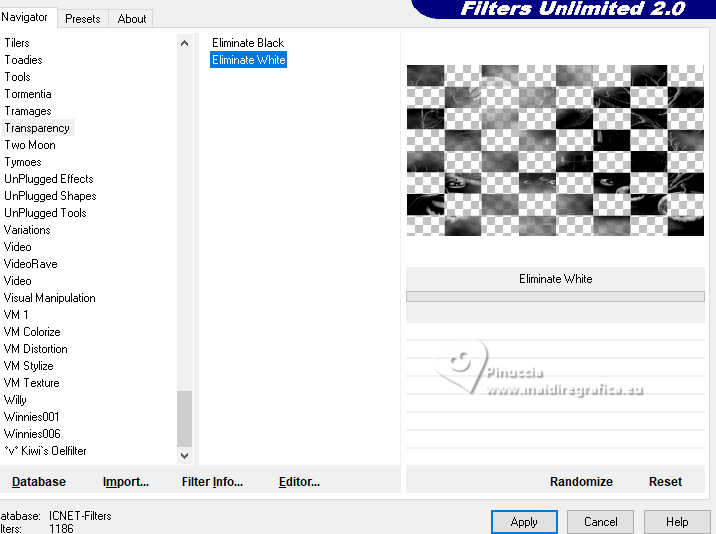Select UnPlugged Shapes category
This screenshot has width=716, height=534.
click(x=50, y=196)
